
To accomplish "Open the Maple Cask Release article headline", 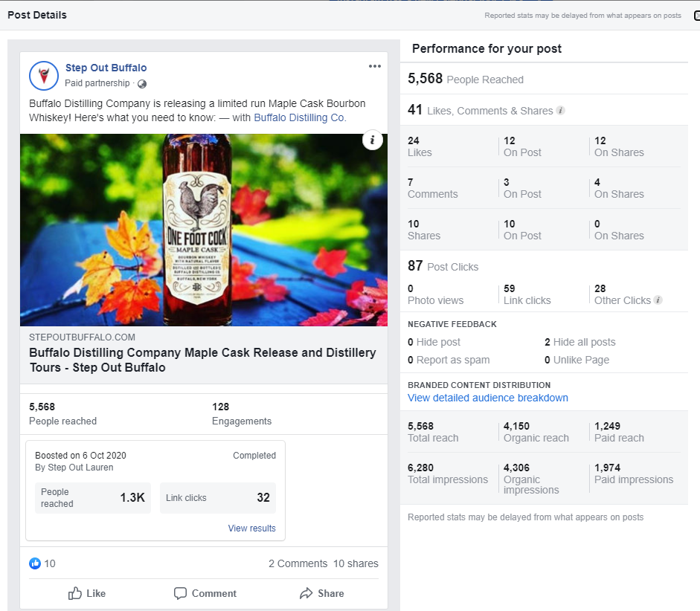I will 202,360.
